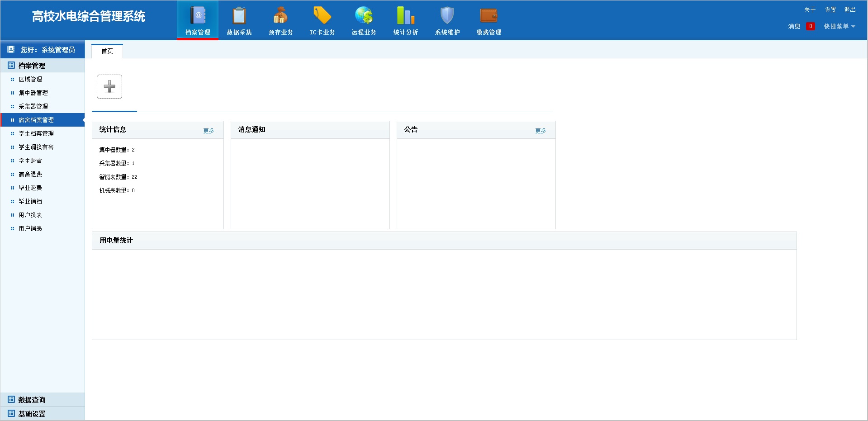The image size is (868, 421).
Task: Open the 档案管理 address book icon
Action: (198, 16)
